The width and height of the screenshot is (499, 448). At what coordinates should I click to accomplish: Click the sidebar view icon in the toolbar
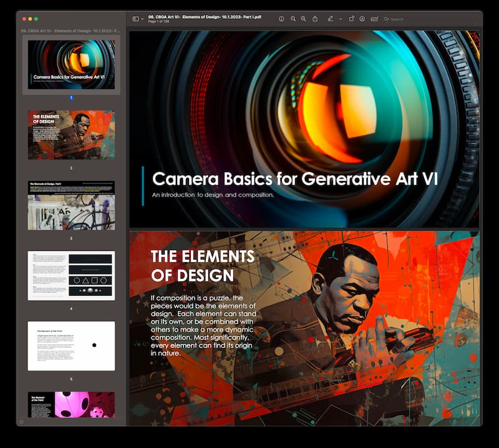click(x=135, y=19)
